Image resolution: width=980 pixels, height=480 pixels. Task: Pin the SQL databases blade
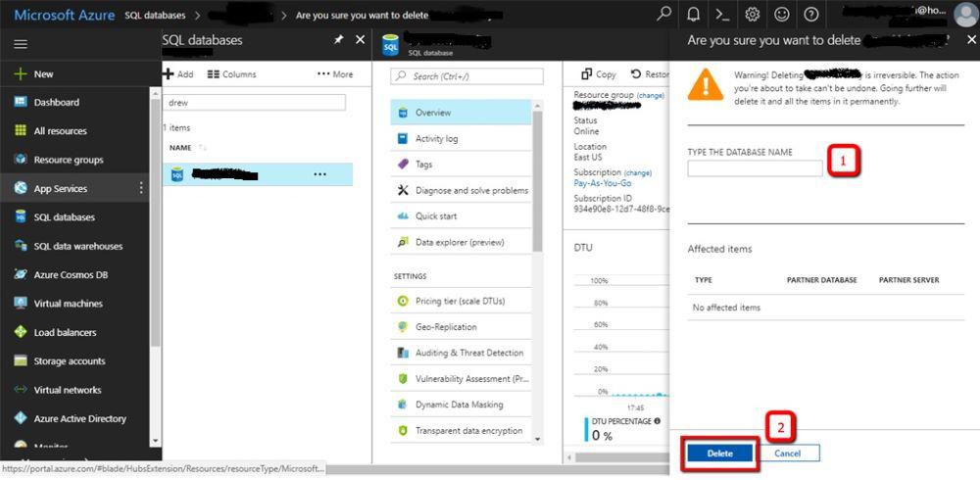(x=338, y=39)
